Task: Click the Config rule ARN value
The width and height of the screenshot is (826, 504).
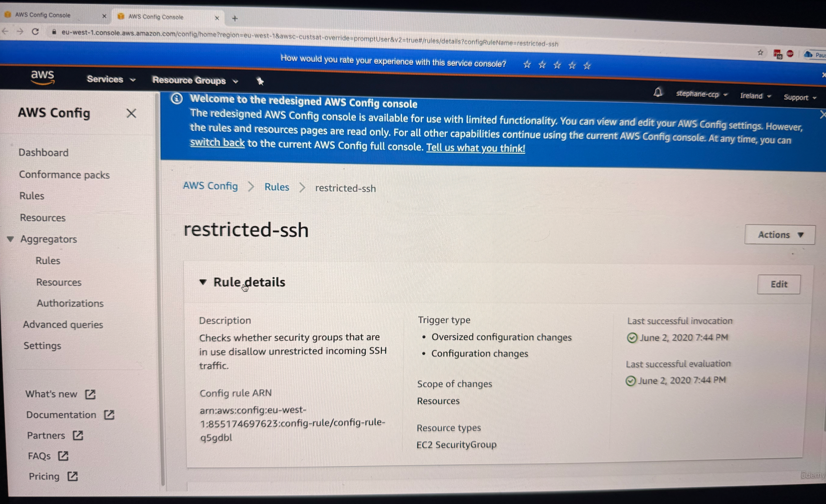Action: click(292, 424)
